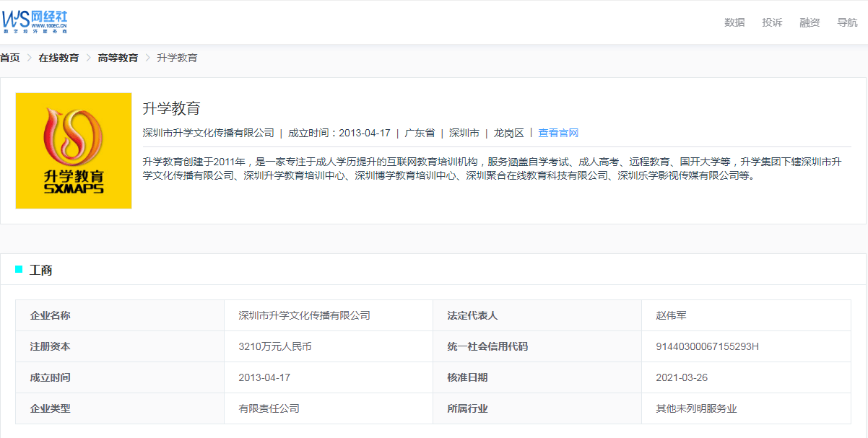The image size is (868, 438).
Task: Select the 企业名称 label cell
Action: tap(120, 315)
